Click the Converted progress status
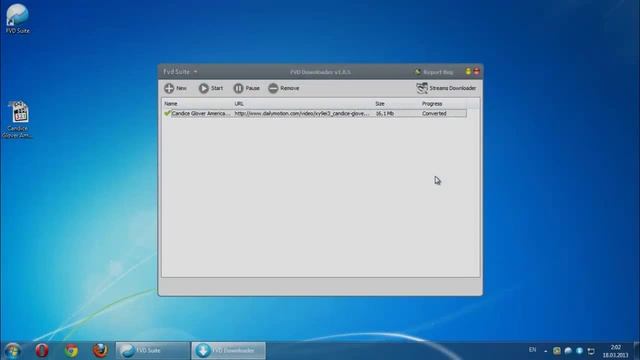Image resolution: width=640 pixels, height=360 pixels. click(434, 113)
